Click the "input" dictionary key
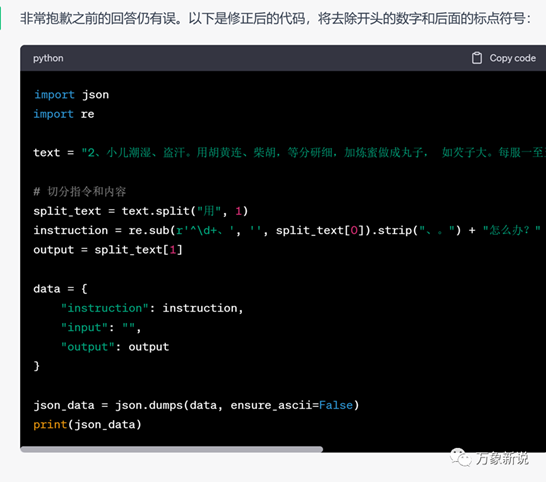Image resolution: width=546 pixels, height=482 pixels. 85,328
